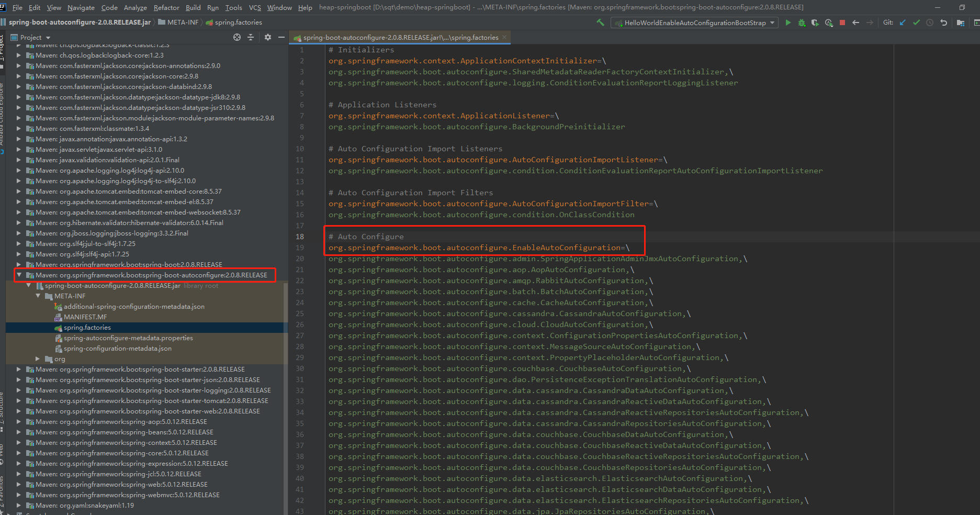
Task: Click the '# Initializers' comment on line 1
Action: pyautogui.click(x=362, y=50)
